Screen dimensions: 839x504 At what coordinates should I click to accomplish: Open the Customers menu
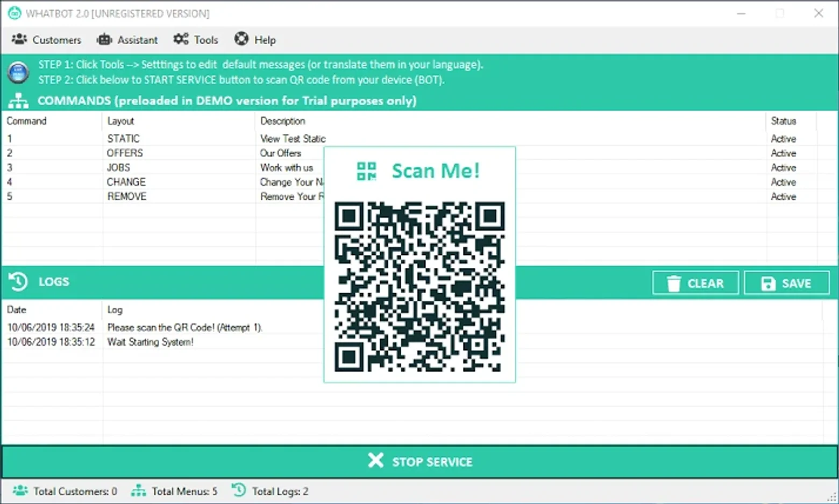pyautogui.click(x=46, y=40)
